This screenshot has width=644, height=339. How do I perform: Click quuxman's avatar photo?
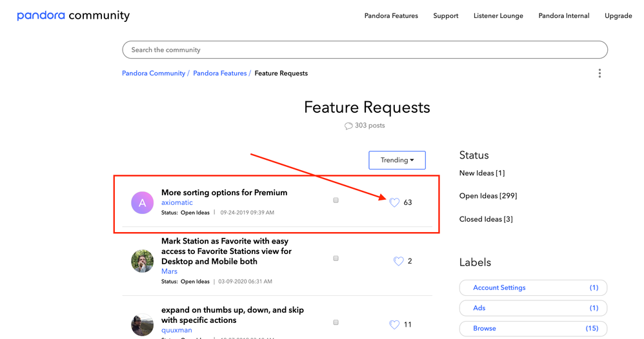143,324
